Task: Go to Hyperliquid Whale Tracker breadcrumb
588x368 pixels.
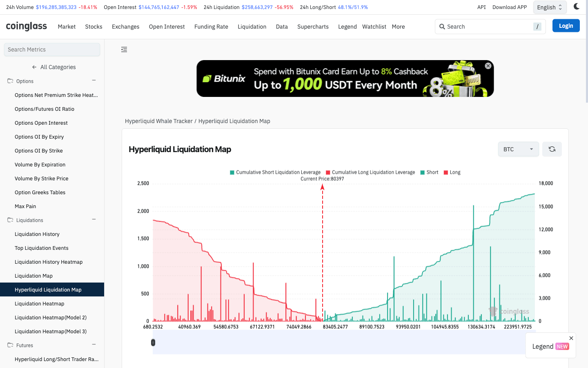Action: (x=159, y=121)
